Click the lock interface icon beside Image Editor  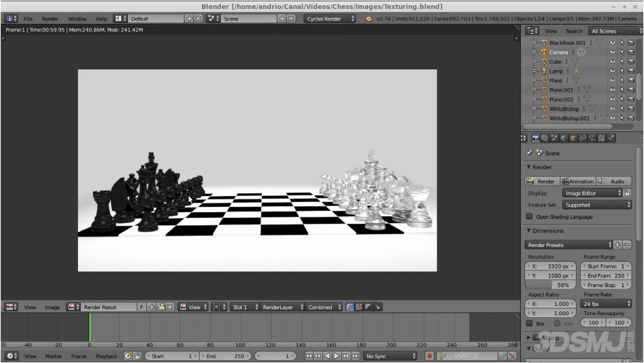click(627, 193)
